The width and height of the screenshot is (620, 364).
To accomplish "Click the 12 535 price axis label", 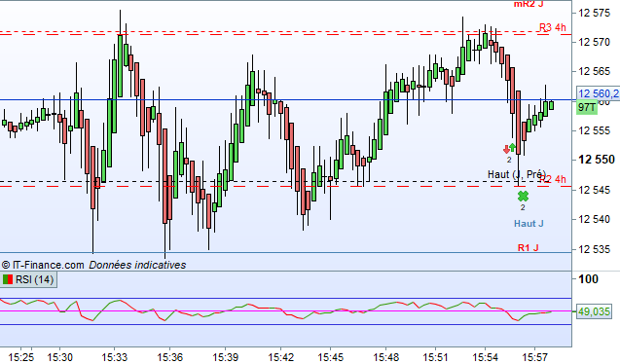I will [594, 249].
